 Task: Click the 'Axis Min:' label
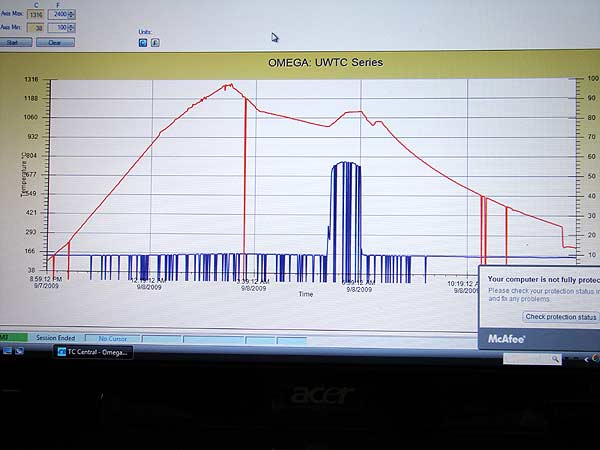[x=11, y=27]
